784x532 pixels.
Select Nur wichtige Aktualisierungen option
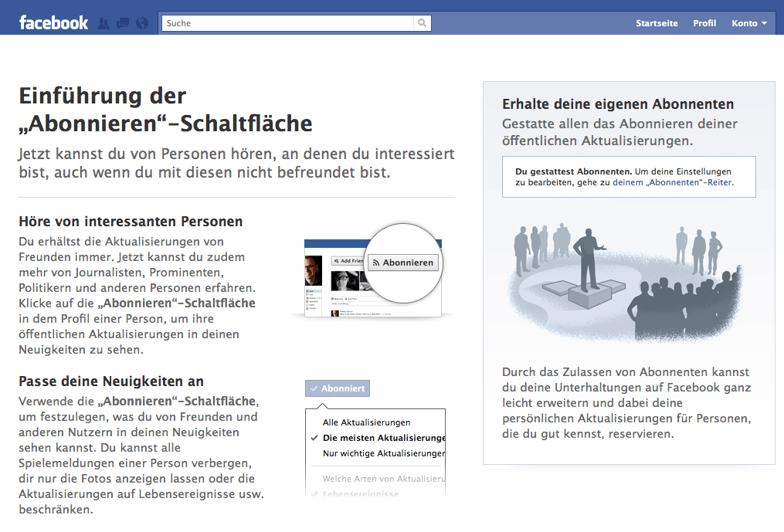(x=383, y=453)
